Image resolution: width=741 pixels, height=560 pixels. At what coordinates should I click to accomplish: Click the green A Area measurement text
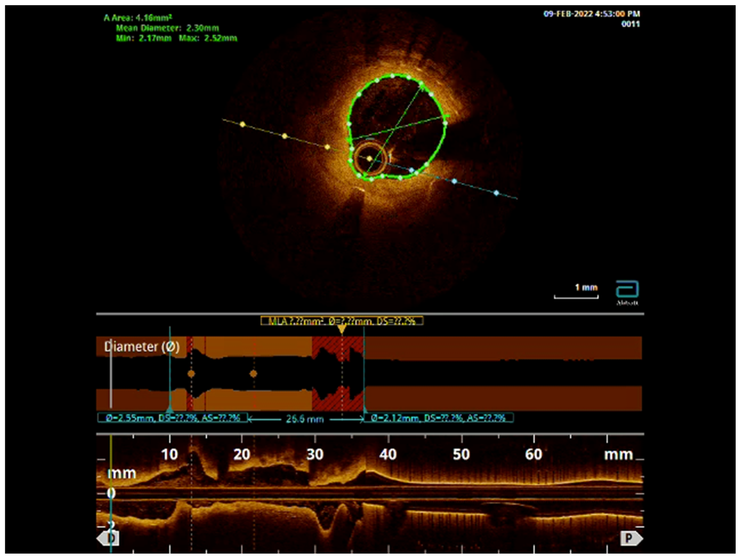138,18
